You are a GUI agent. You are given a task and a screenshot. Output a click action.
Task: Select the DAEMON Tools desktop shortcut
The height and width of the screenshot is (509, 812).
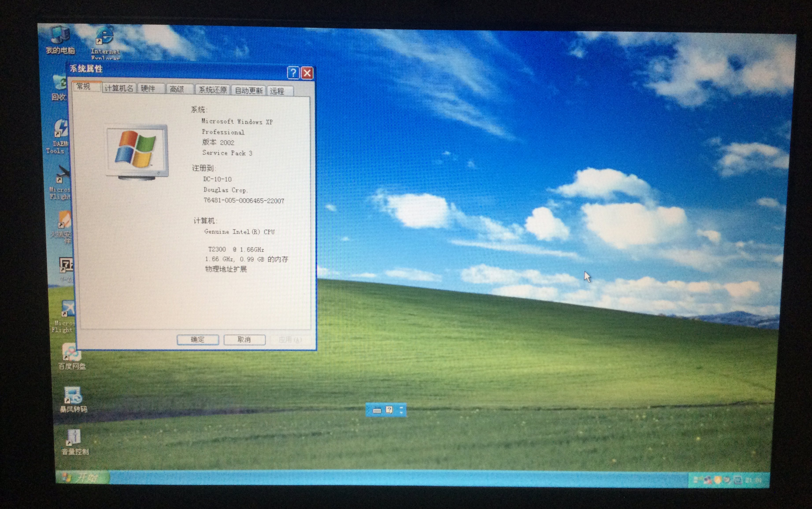(58, 136)
